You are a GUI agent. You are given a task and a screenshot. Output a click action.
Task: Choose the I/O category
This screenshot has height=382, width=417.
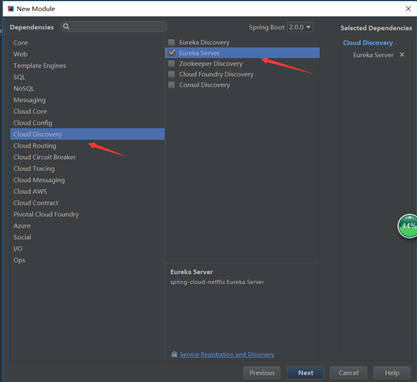[x=87, y=249]
